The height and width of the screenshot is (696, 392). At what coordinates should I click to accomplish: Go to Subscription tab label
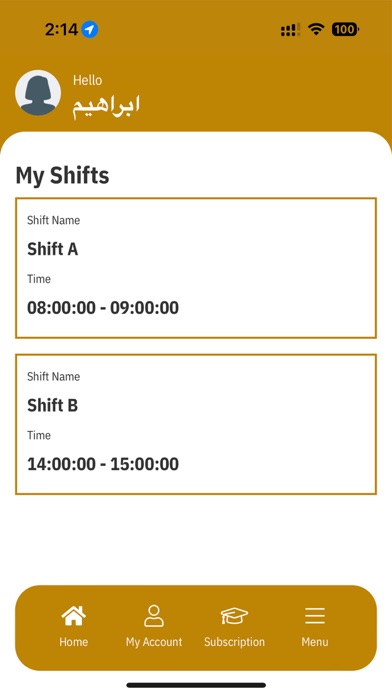point(234,642)
